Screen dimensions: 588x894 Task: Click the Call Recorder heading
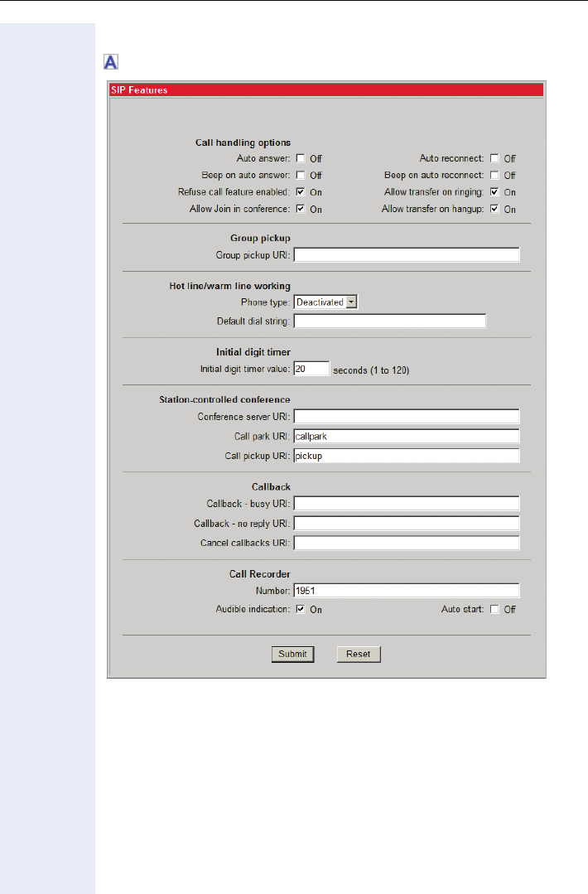point(260,574)
